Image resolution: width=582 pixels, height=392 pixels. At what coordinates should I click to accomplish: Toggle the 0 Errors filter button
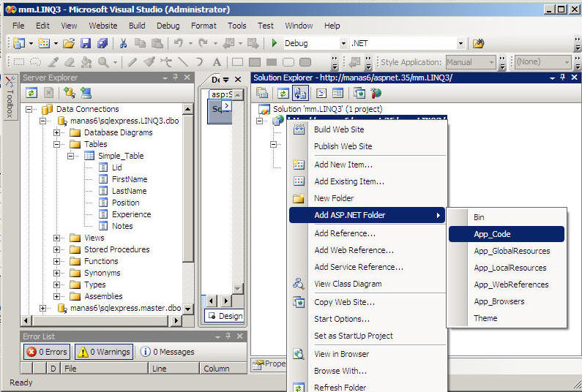pyautogui.click(x=47, y=352)
